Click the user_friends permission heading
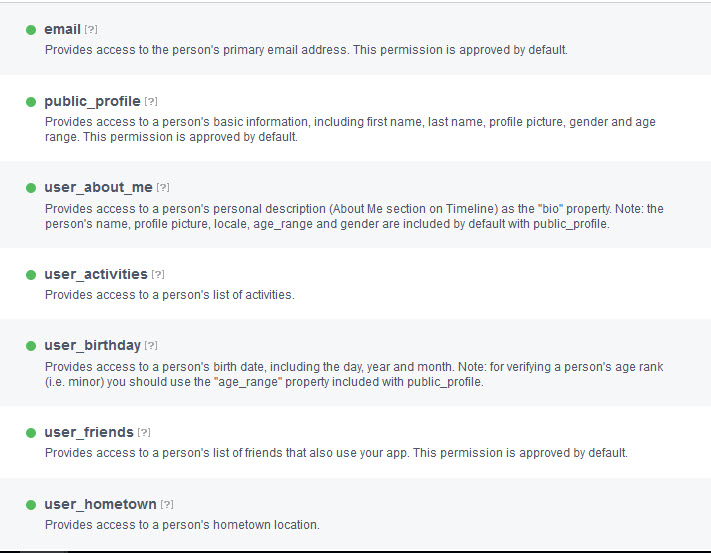The width and height of the screenshot is (711, 553). pyautogui.click(x=88, y=432)
